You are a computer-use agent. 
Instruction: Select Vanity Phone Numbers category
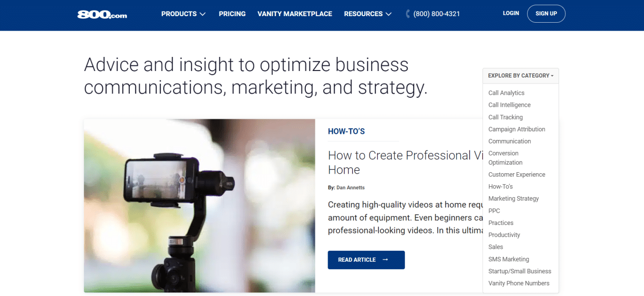518,283
